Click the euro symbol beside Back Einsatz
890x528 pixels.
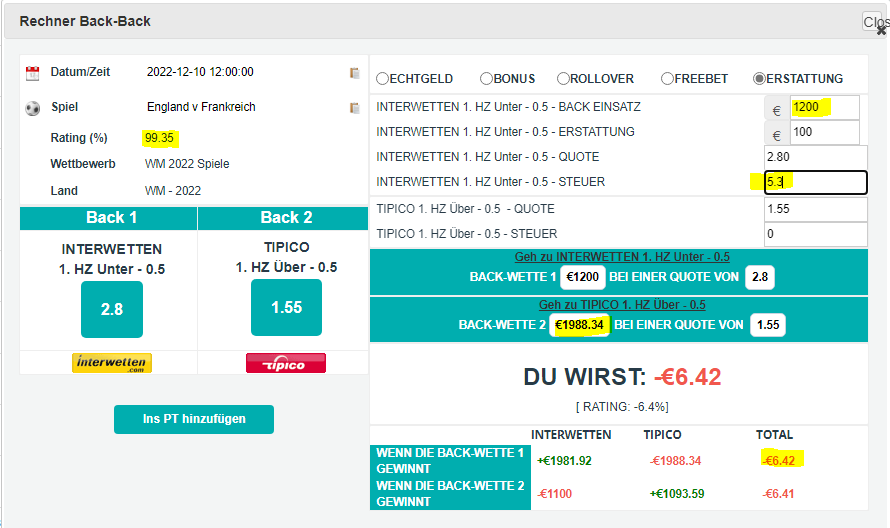coord(776,110)
